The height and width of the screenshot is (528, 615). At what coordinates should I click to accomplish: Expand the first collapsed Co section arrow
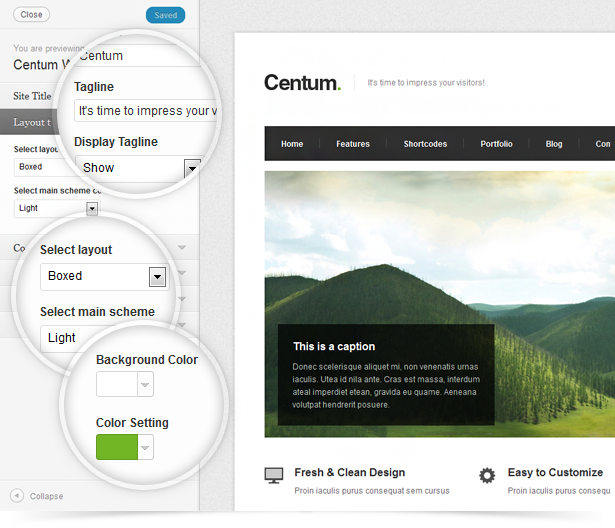pyautogui.click(x=182, y=248)
